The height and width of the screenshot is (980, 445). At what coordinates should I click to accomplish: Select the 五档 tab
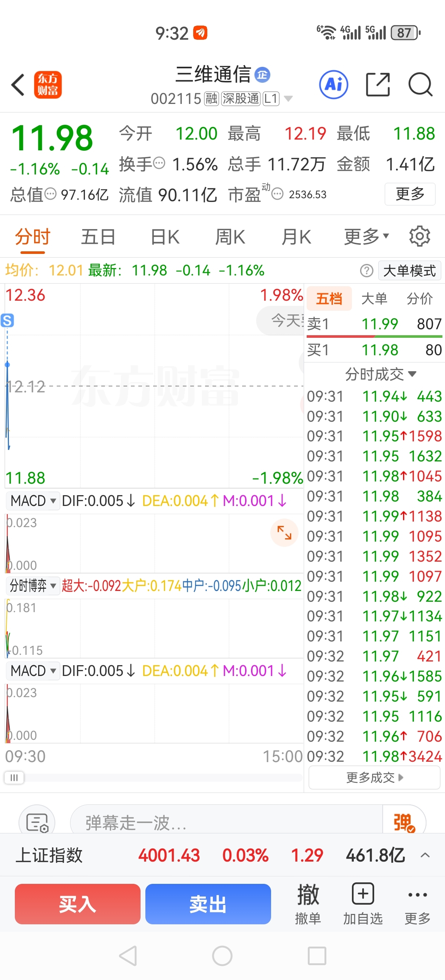[329, 299]
